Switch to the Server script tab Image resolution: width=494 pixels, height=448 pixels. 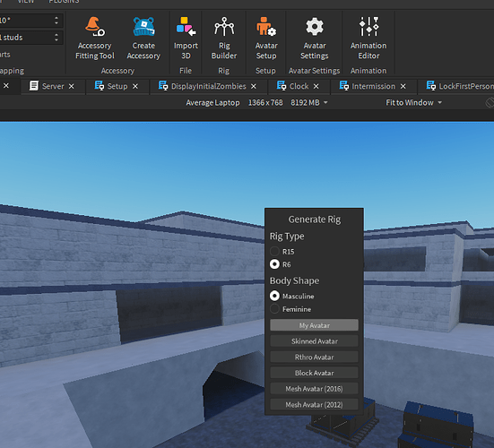[53, 86]
